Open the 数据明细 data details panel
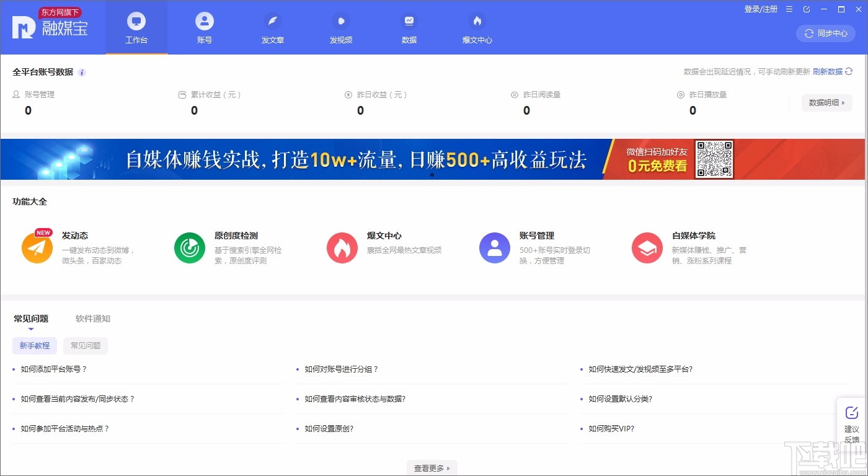Image resolution: width=868 pixels, height=476 pixels. [x=826, y=103]
